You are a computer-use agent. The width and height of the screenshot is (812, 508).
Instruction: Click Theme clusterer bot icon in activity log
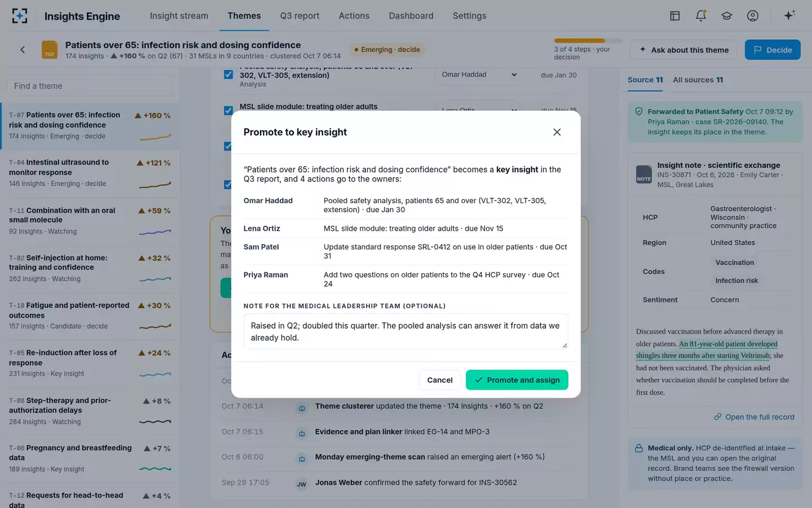(x=302, y=408)
